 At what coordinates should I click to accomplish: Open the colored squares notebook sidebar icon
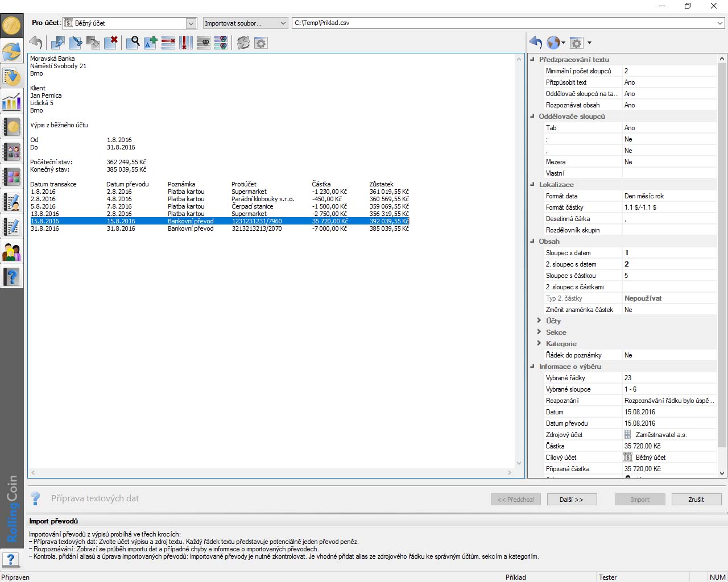[x=11, y=177]
